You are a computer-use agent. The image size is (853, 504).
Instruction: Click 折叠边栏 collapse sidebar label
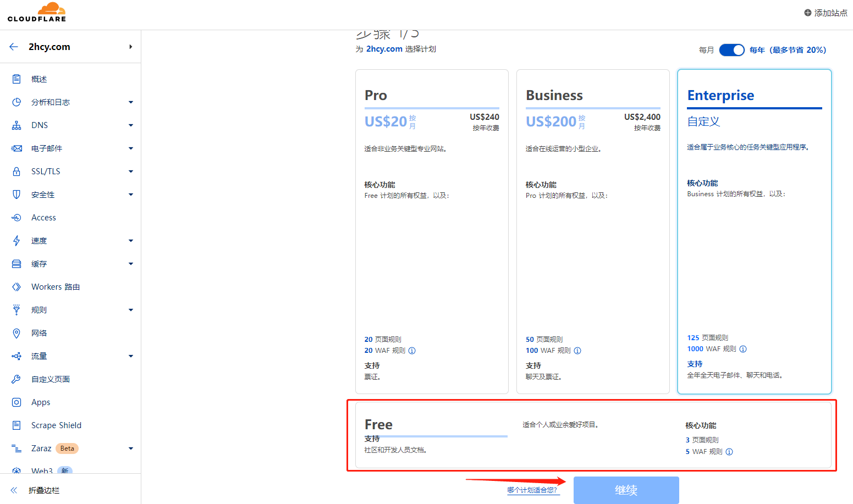pyautogui.click(x=44, y=490)
